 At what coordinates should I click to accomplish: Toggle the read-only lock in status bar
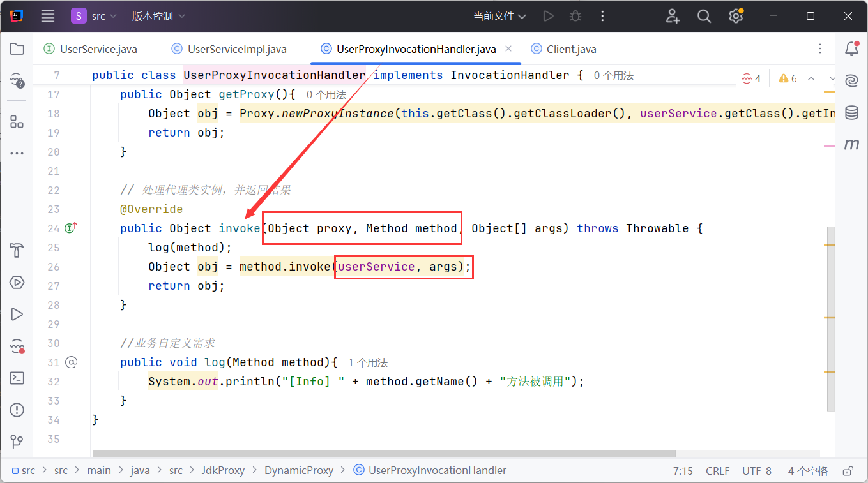pyautogui.click(x=848, y=471)
